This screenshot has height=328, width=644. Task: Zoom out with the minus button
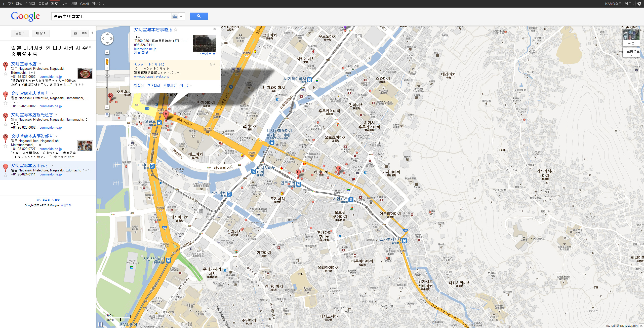[107, 107]
